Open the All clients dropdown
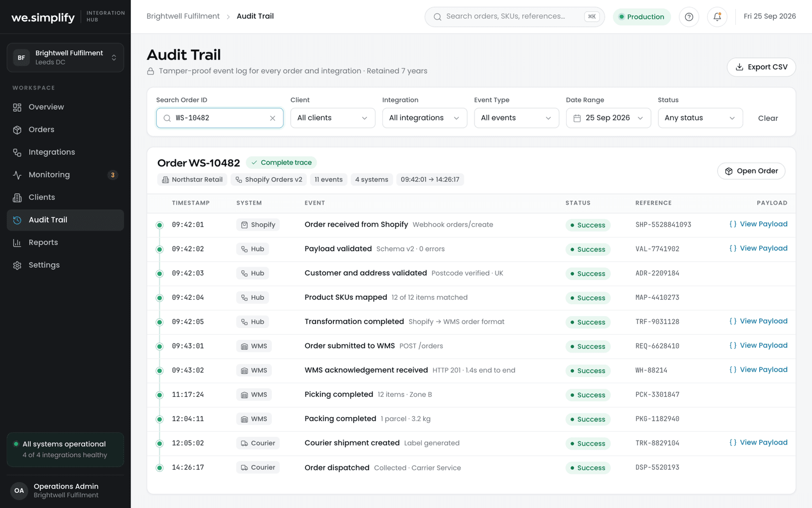This screenshot has height=508, width=812. click(333, 118)
